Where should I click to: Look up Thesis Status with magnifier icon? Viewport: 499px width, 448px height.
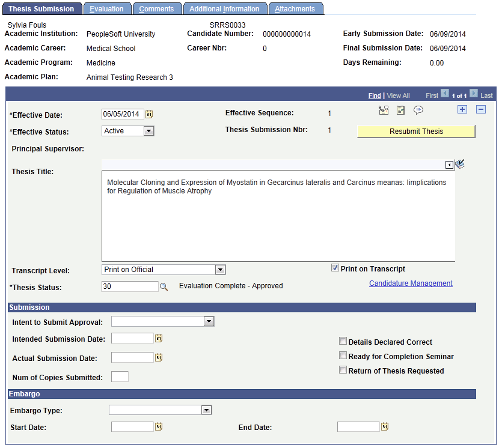[x=164, y=287]
